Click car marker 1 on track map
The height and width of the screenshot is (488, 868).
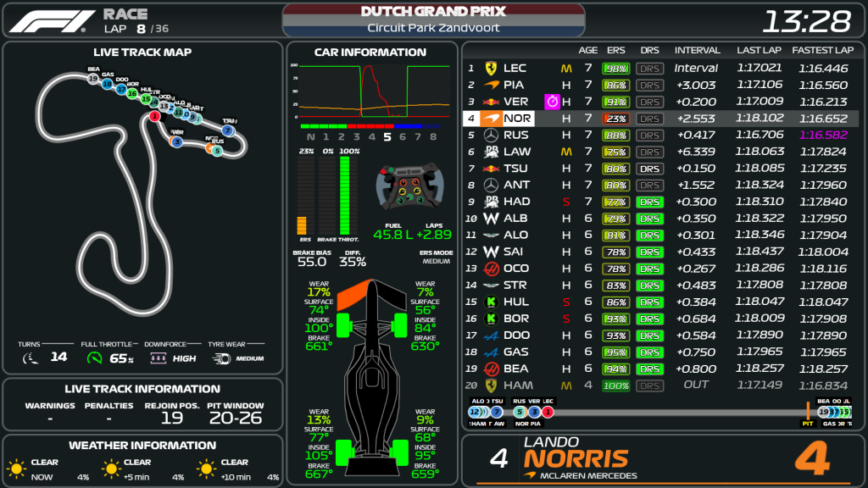pos(155,116)
